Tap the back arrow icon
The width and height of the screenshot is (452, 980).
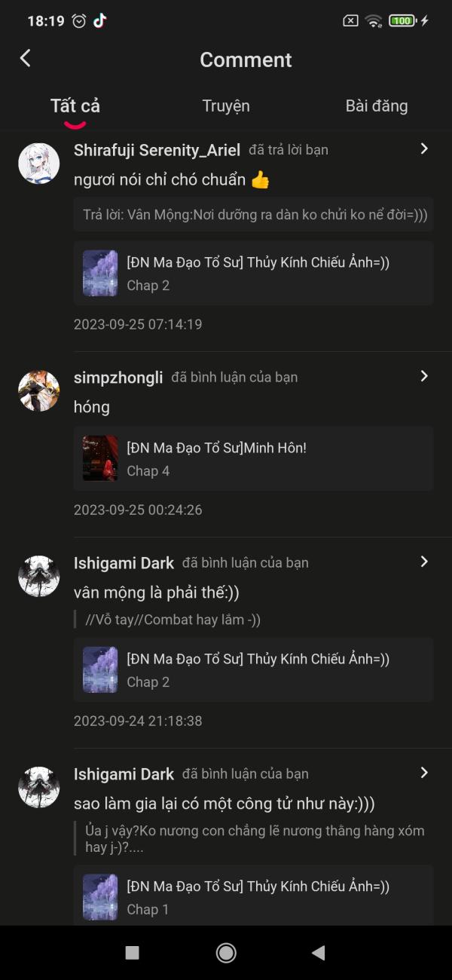(x=26, y=59)
